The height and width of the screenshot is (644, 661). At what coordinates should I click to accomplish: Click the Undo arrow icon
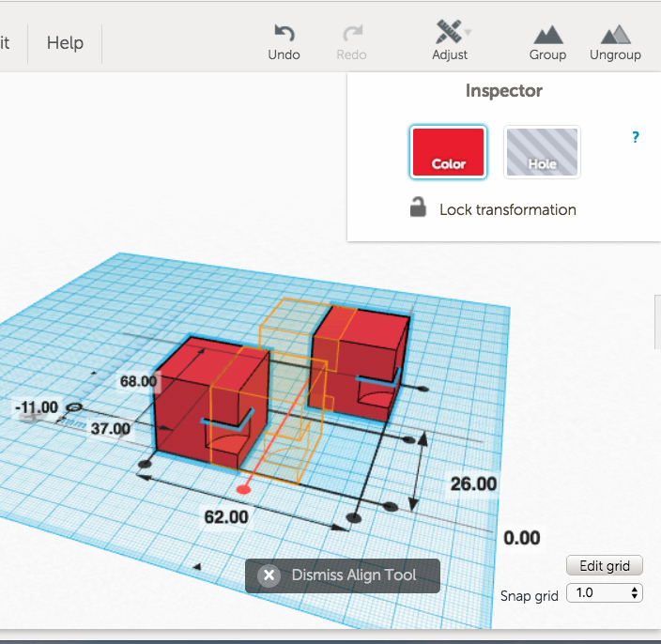pyautogui.click(x=284, y=34)
